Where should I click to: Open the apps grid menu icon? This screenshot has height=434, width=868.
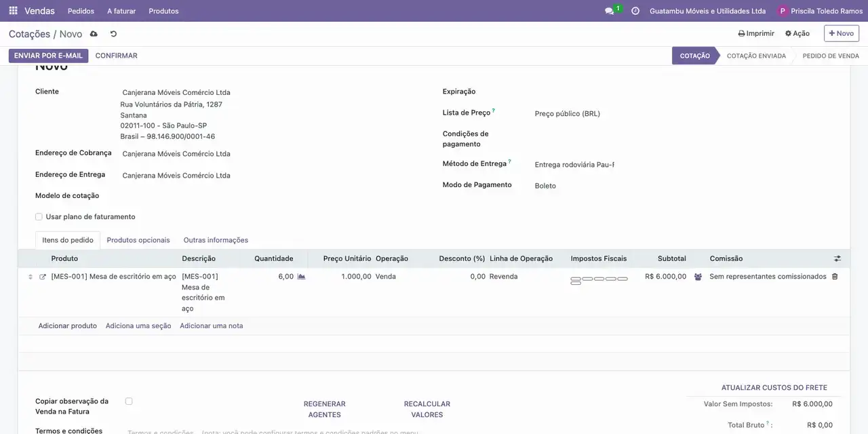(x=13, y=11)
